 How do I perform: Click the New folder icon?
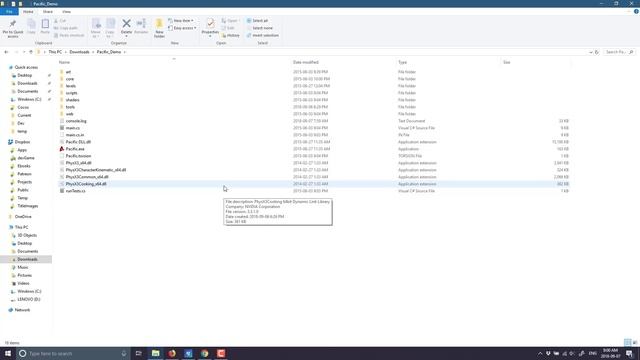pyautogui.click(x=159, y=24)
